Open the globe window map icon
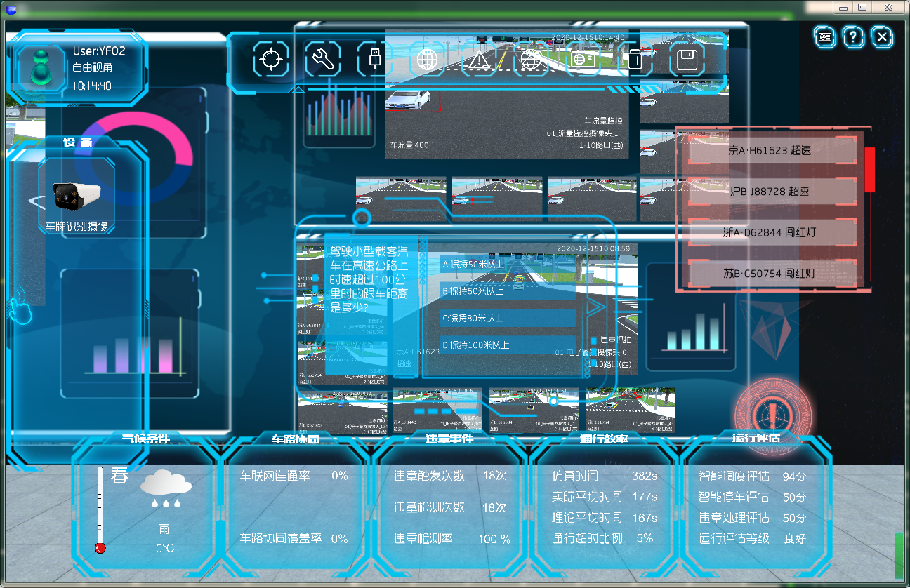910x588 pixels. click(x=583, y=60)
